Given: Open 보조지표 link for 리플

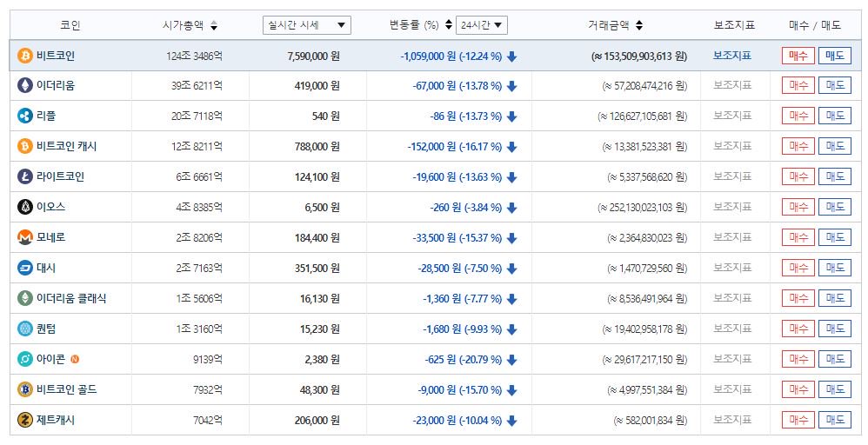Looking at the screenshot, I should pos(731,116).
